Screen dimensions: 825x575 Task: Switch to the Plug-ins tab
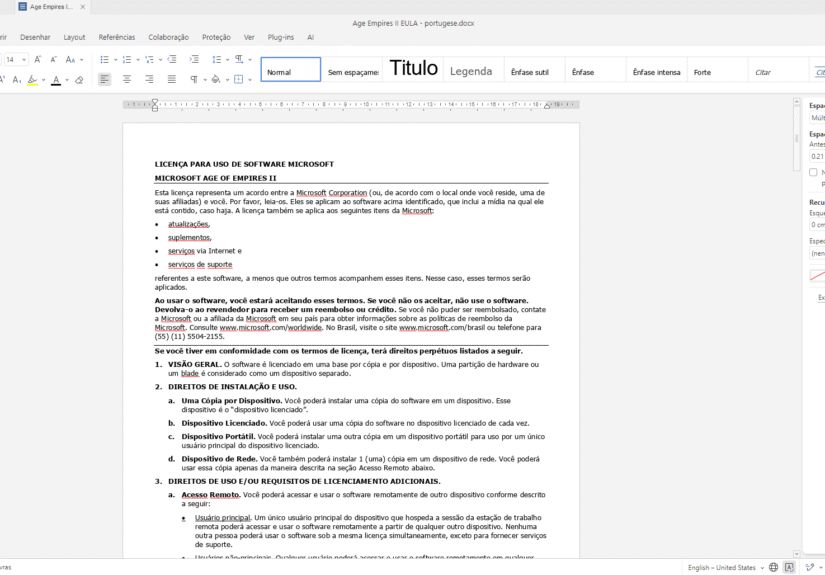(280, 37)
